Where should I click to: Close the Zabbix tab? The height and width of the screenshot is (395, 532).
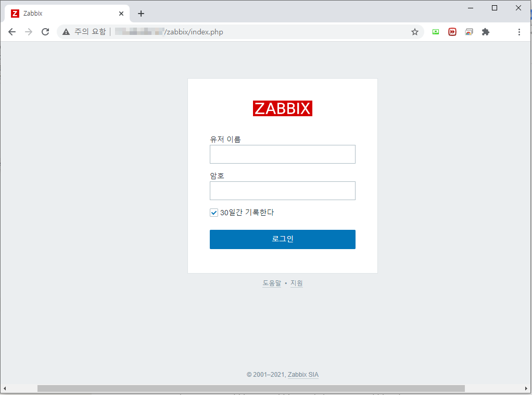coord(121,14)
